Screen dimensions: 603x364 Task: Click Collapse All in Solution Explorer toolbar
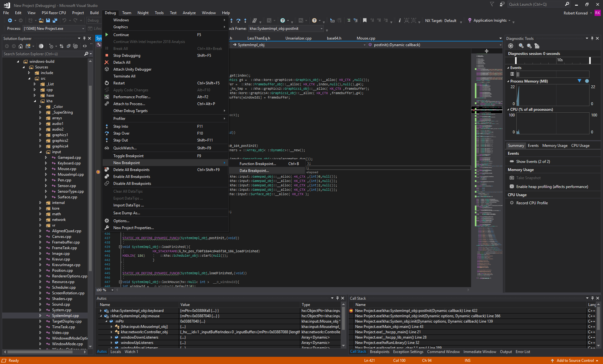[x=68, y=46]
